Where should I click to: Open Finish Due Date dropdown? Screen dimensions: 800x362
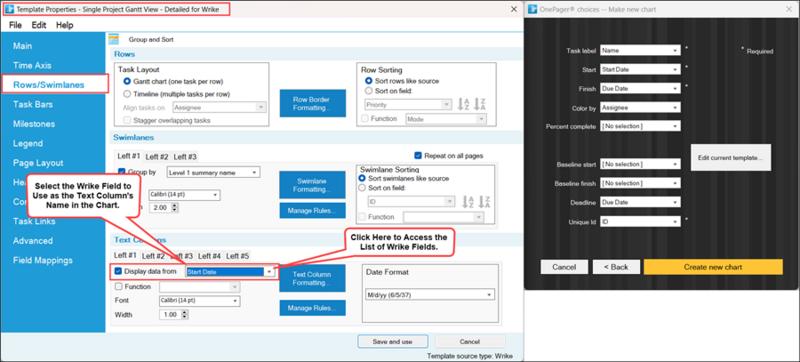(640, 88)
